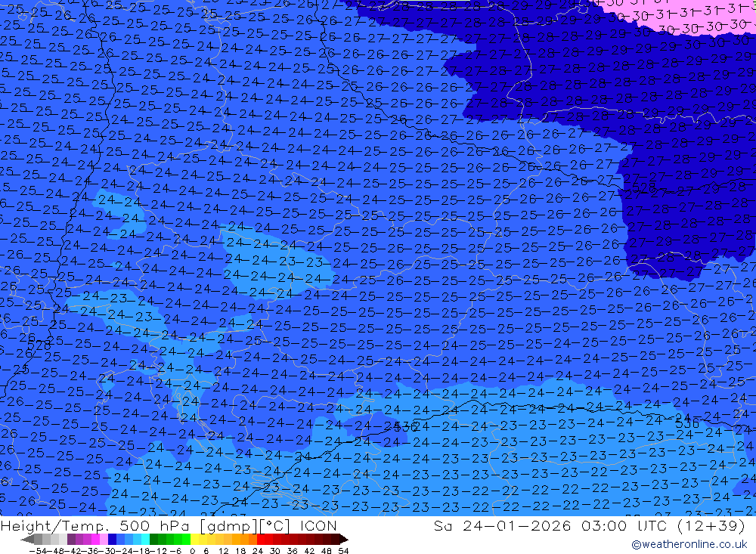Screen dimensions: 756x554
Task: Click the '[°C]' unit label
Action: 274,526
